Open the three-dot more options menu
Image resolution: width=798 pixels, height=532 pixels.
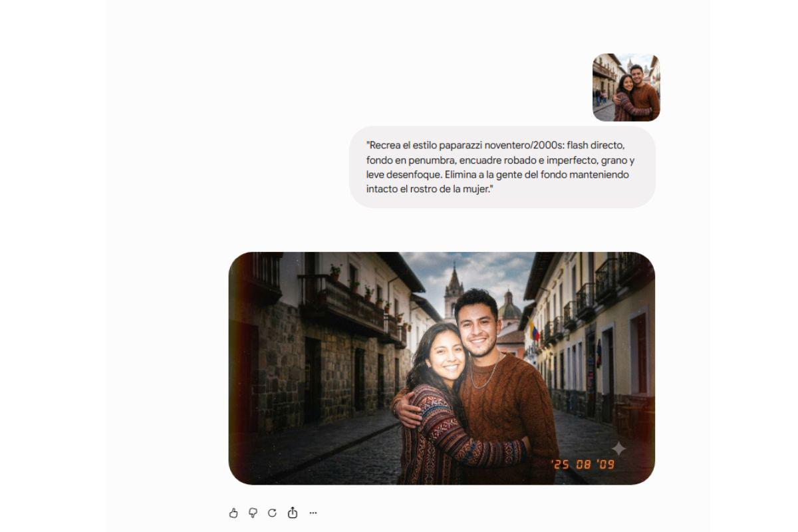[313, 513]
